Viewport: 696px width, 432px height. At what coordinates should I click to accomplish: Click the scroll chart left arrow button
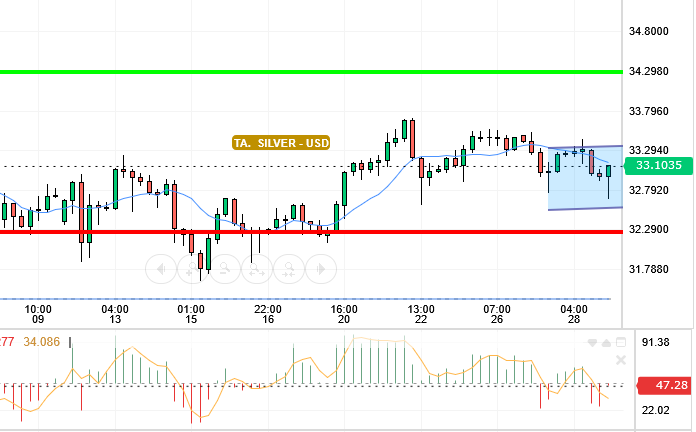(161, 269)
